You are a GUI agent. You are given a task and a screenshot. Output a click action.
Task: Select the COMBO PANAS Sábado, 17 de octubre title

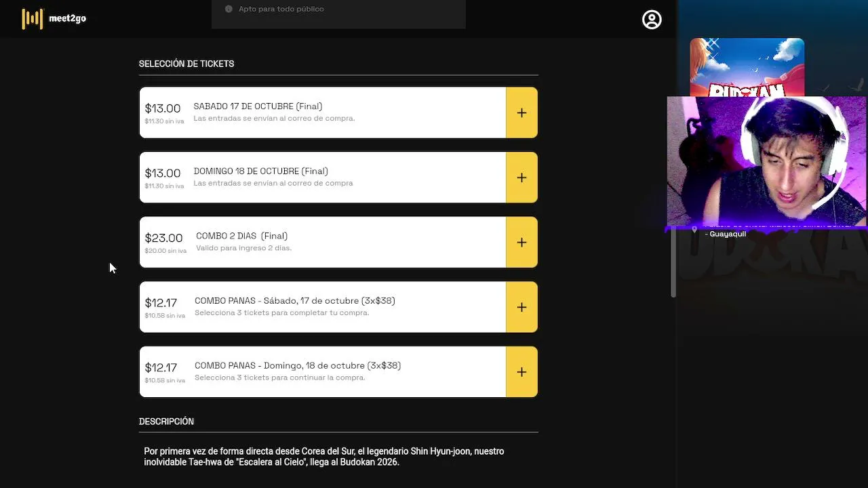point(295,301)
